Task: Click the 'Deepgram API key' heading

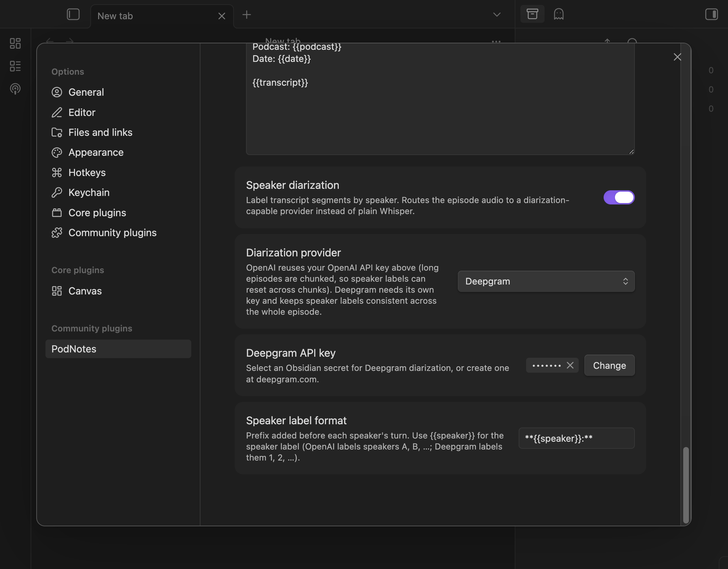Action: coord(291,353)
